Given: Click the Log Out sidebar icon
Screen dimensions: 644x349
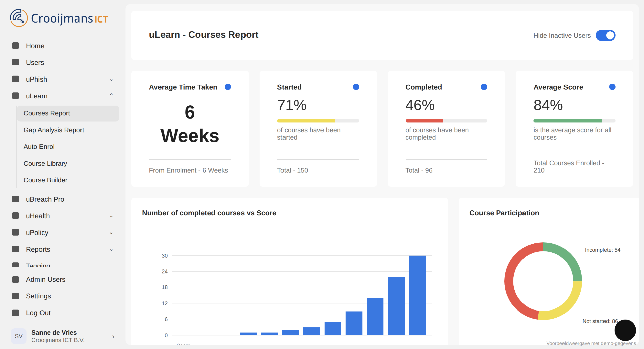Looking at the screenshot, I should click(16, 313).
